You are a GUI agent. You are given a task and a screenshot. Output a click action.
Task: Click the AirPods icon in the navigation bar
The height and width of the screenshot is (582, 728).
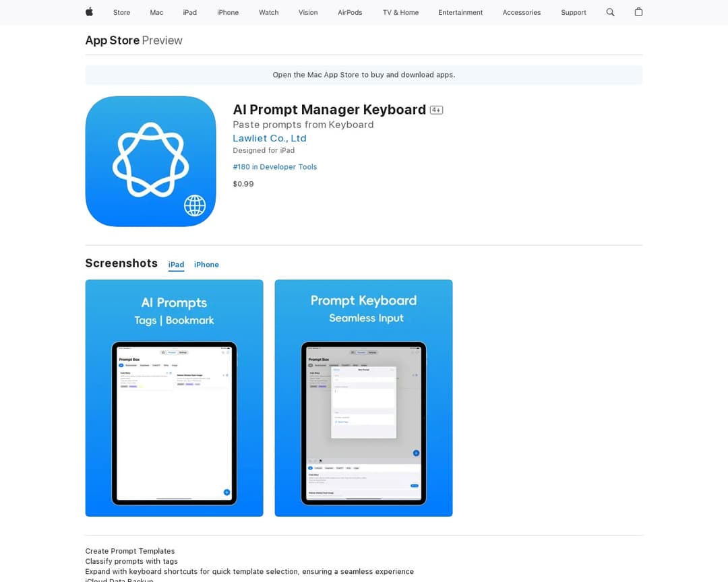(350, 12)
